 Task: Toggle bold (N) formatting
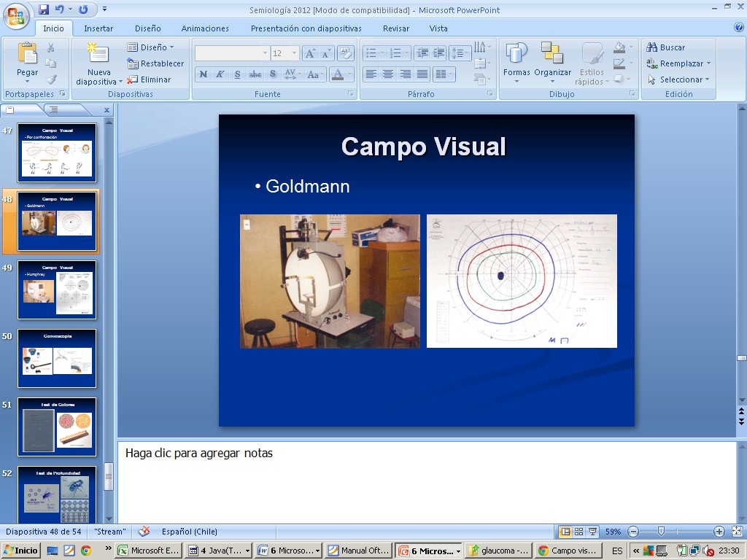tap(203, 74)
